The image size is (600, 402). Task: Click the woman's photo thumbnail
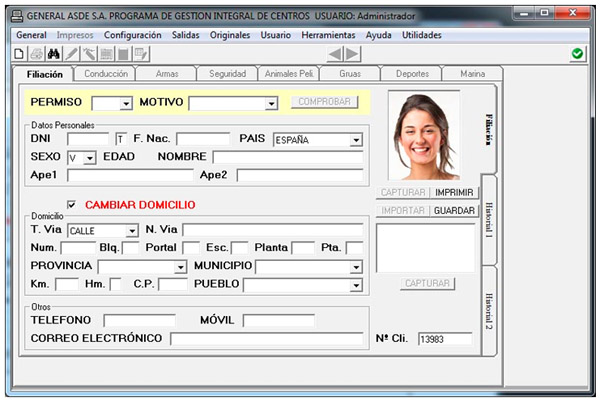[x=422, y=136]
